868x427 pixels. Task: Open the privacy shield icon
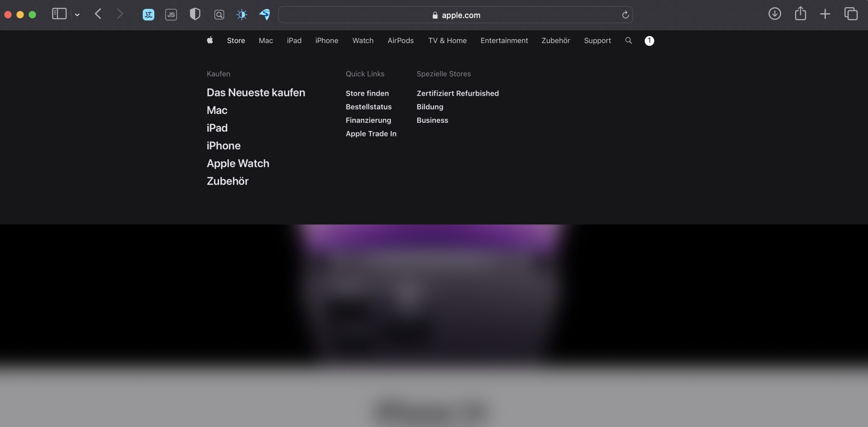(195, 14)
